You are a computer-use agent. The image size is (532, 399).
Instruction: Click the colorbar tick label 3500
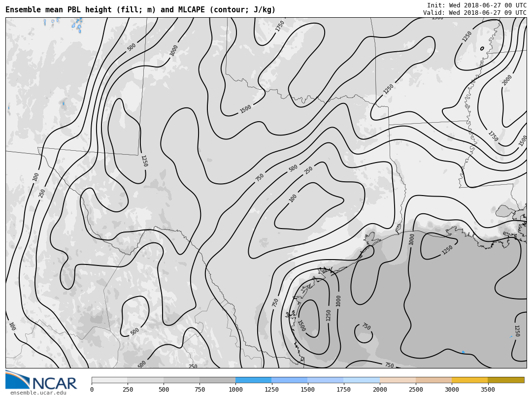point(488,390)
